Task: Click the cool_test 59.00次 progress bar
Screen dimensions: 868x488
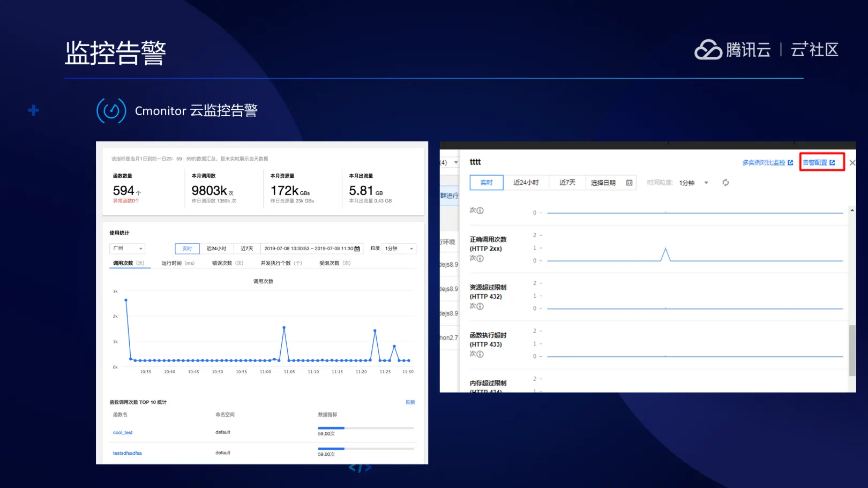Action: (x=365, y=428)
